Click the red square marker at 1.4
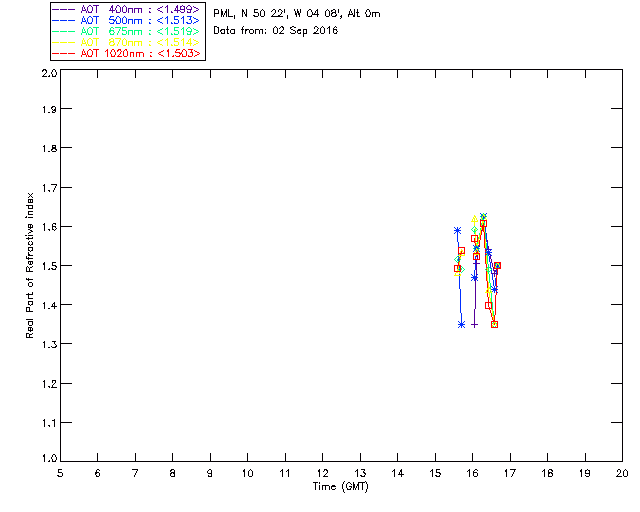This screenshot has width=640, height=512. (489, 305)
